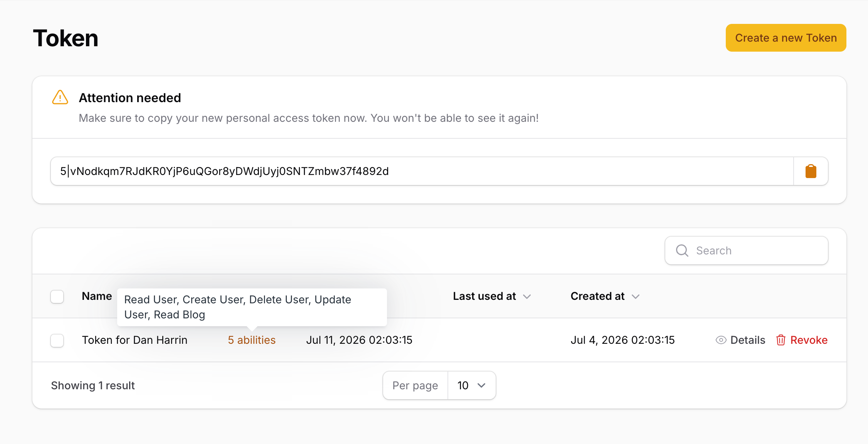
Task: Click the access token text field
Action: [x=422, y=171]
